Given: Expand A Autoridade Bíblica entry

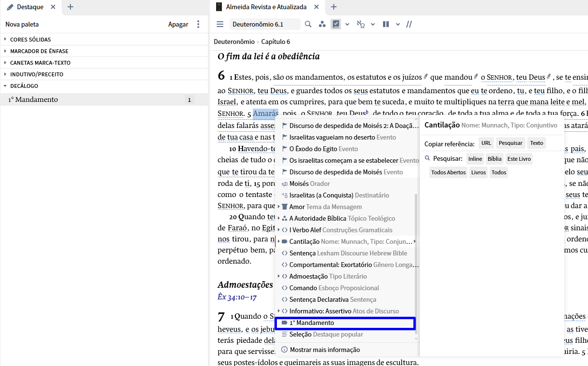Looking at the screenshot, I should pos(278,218).
